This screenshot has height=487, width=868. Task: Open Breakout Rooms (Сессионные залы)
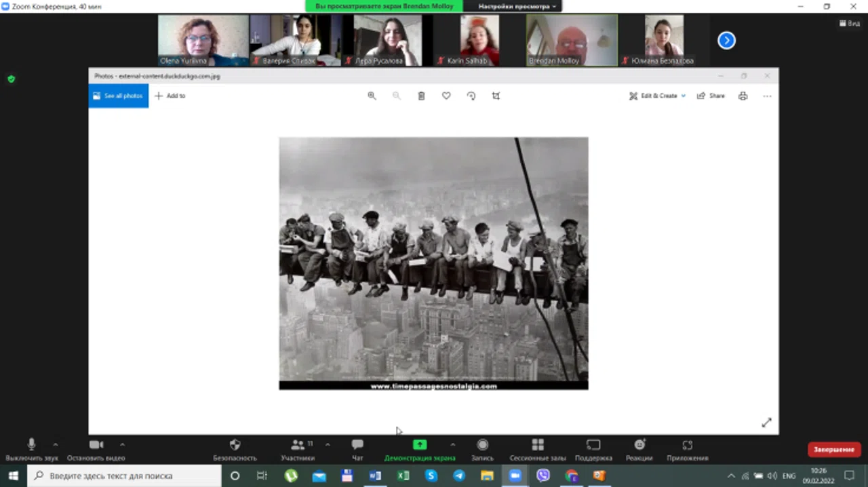(538, 449)
